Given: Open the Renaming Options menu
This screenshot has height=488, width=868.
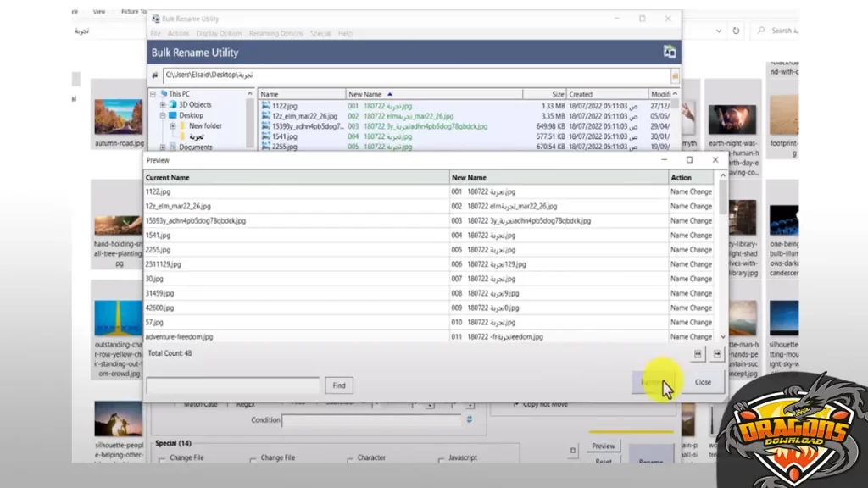Looking at the screenshot, I should 275,33.
